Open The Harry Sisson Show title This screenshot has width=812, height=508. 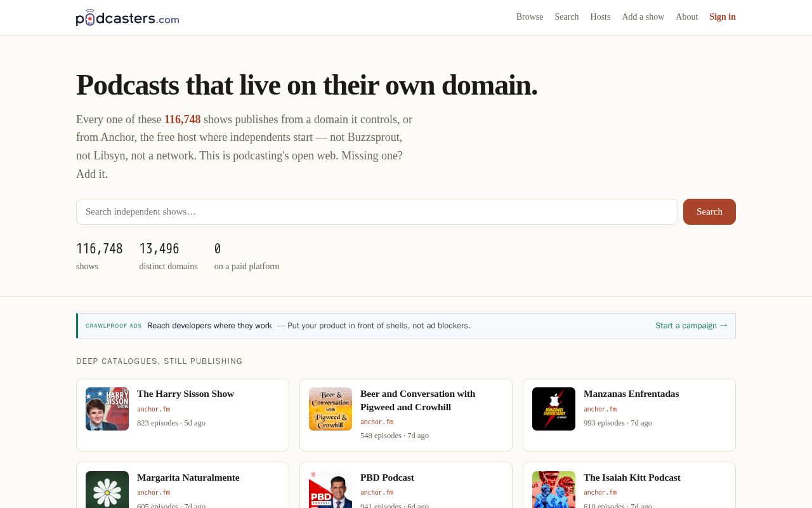(185, 394)
